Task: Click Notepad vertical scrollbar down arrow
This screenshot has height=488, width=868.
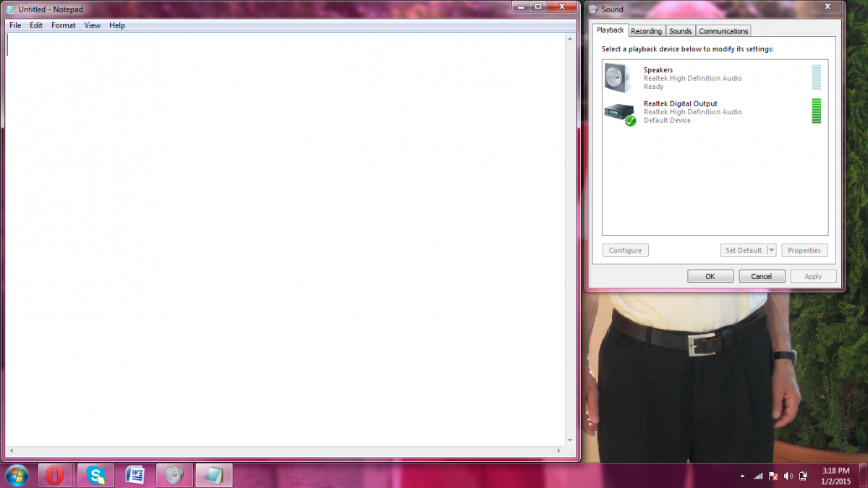Action: click(570, 440)
